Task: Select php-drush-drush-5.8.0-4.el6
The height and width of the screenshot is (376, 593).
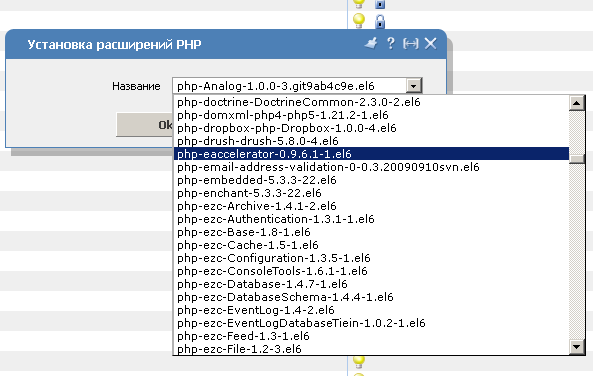Action: (x=371, y=141)
